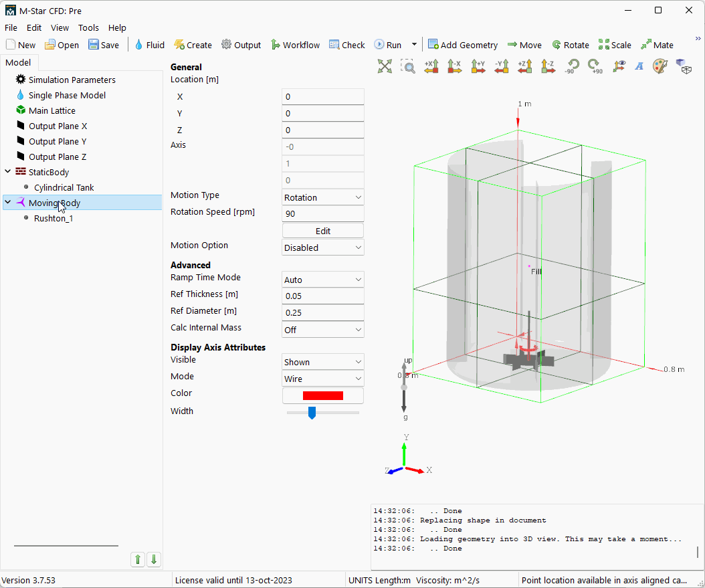Open Ramp Time Mode dropdown
This screenshot has width=705, height=588.
click(323, 280)
